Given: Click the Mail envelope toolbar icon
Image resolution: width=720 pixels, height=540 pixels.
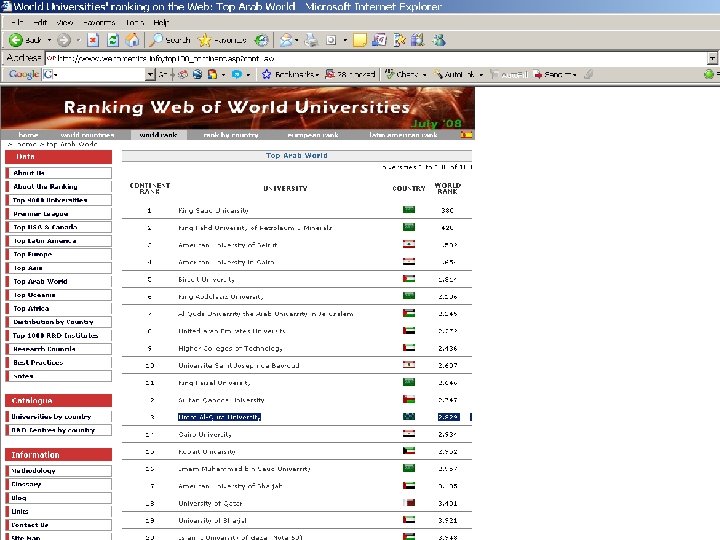Looking at the screenshot, I should click(286, 40).
